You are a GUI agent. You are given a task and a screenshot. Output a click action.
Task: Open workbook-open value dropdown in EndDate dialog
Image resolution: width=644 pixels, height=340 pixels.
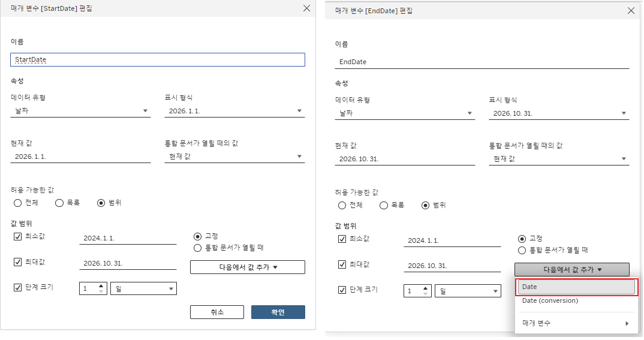point(559,159)
